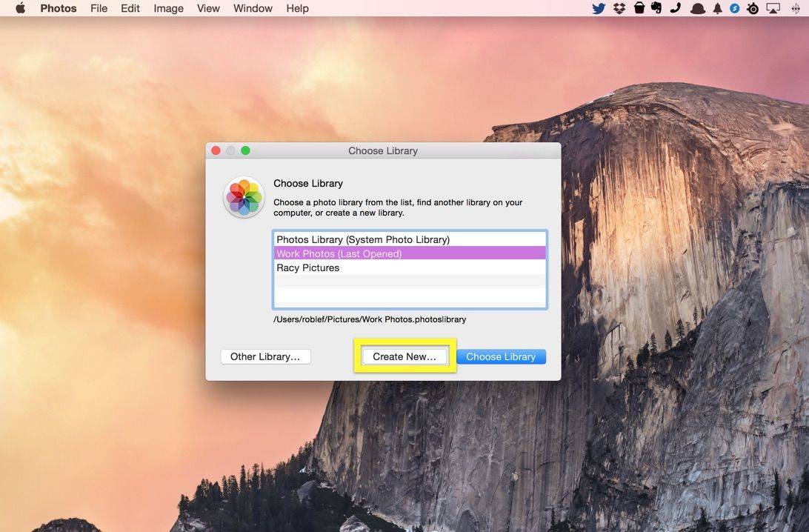Open the Apple menu
809x532 pixels.
click(21, 8)
